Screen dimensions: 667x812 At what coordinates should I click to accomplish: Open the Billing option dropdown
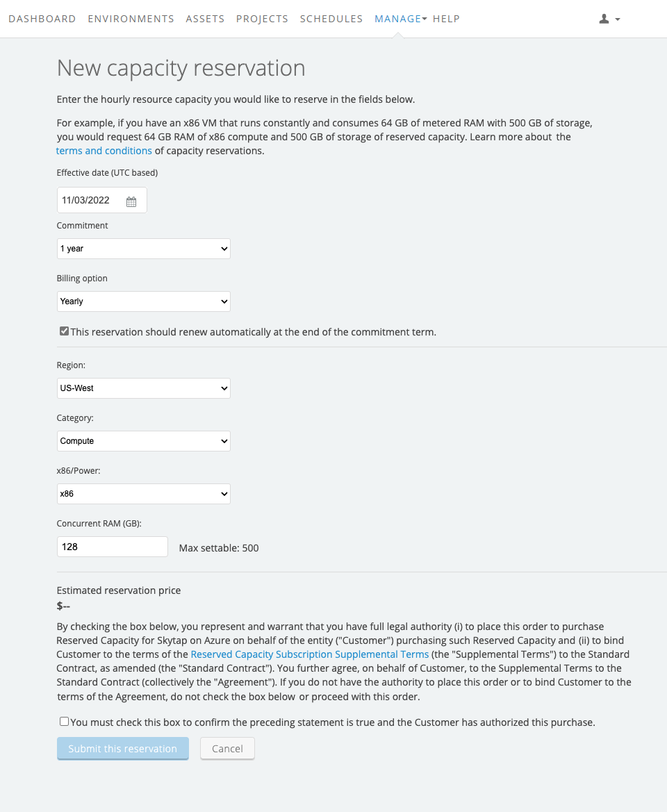click(x=143, y=301)
